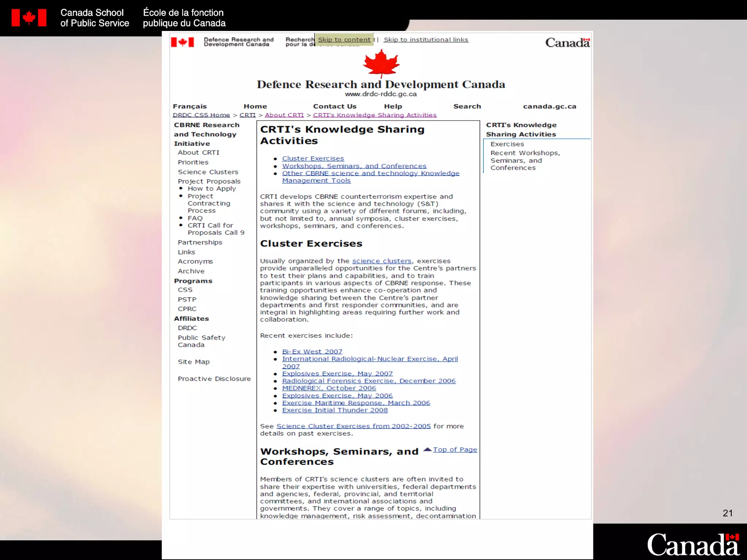
Task: Open the MEDNEREX, October 2006 link
Action: pos(329,388)
